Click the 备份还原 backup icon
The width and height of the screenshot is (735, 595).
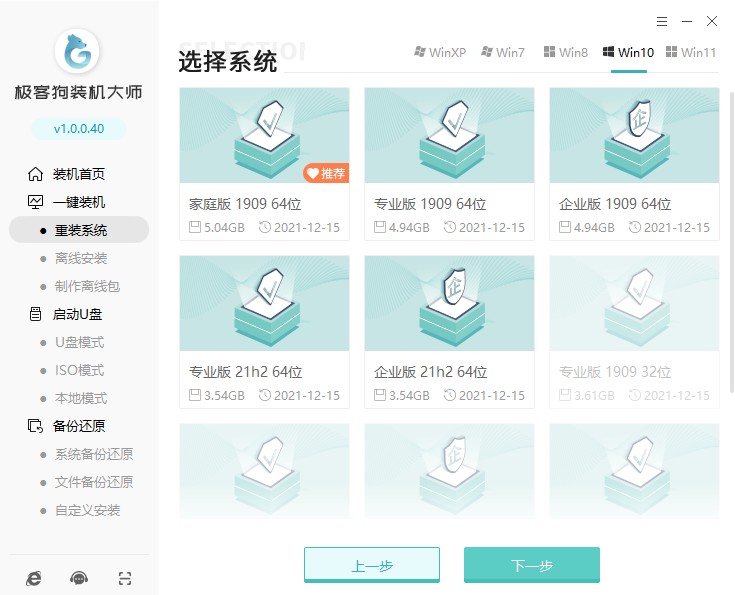[35, 426]
